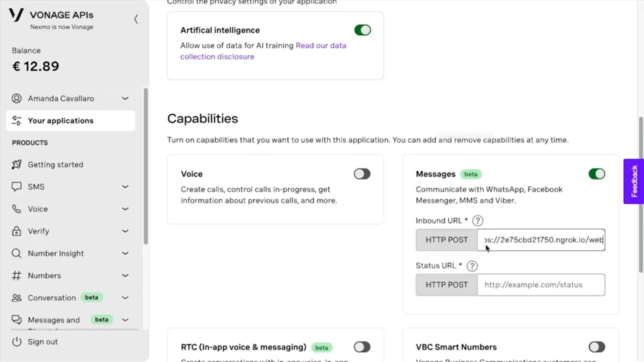Image resolution: width=644 pixels, height=362 pixels.
Task: Click the Inbound URL help icon
Action: [x=478, y=221]
